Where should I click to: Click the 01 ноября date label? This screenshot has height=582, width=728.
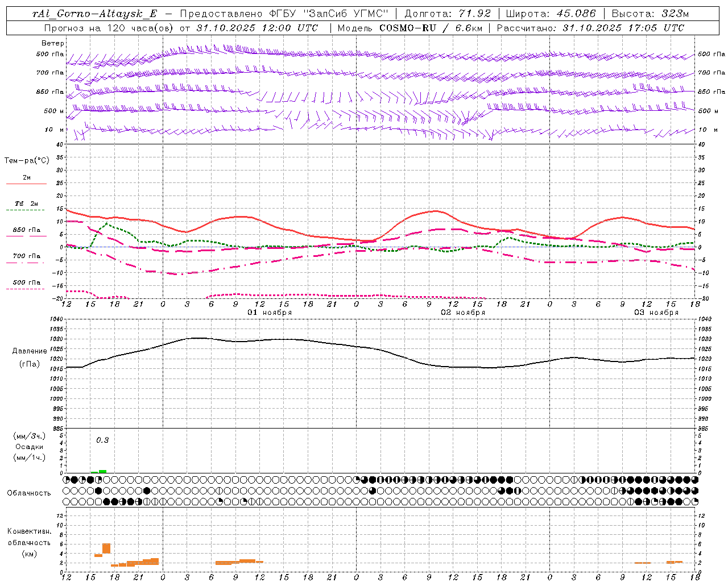tap(270, 313)
